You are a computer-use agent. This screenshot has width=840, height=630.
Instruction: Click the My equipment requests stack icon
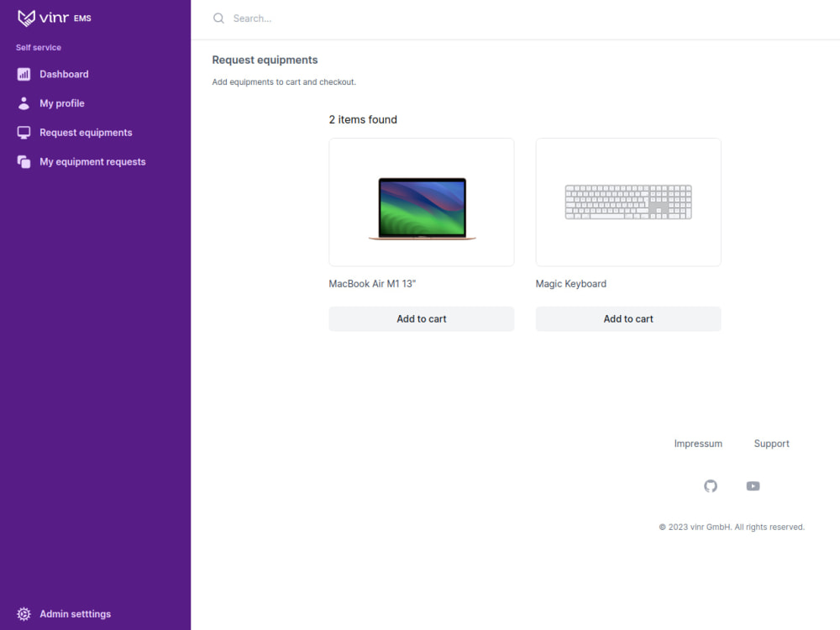coord(24,162)
